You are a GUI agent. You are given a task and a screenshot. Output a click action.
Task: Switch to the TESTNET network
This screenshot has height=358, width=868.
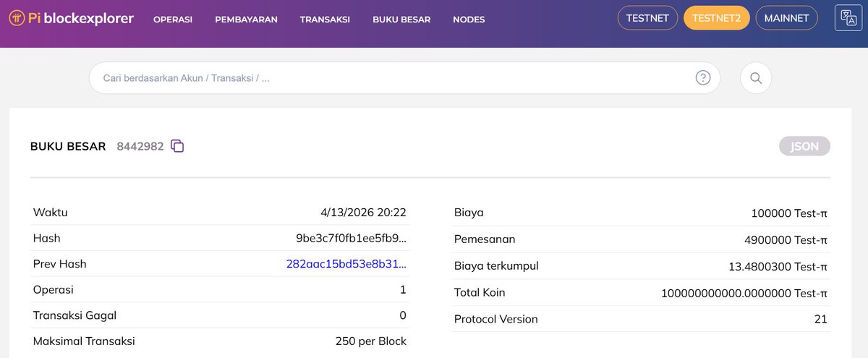(647, 18)
